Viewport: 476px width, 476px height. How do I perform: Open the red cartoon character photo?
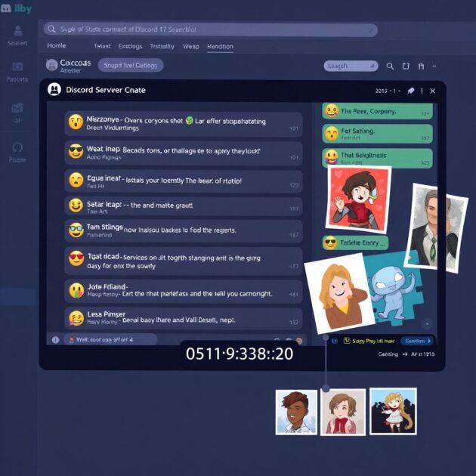point(358,199)
